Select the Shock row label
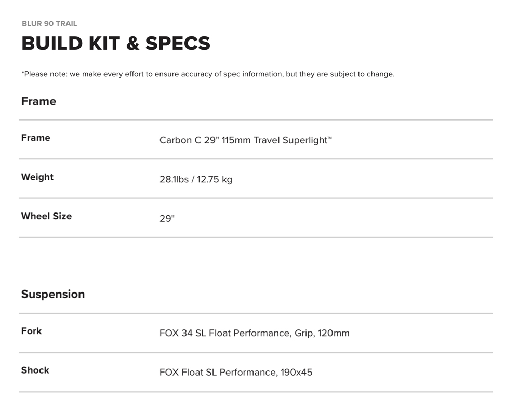This screenshot has width=532, height=399. 35,370
